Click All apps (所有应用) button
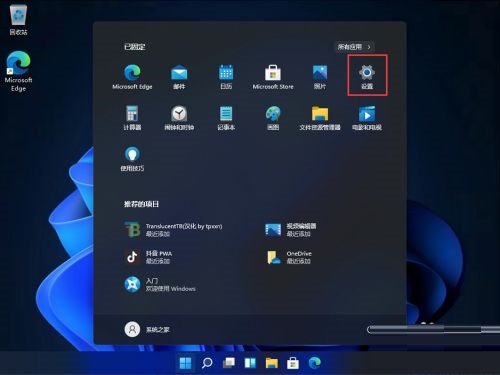The image size is (500, 375). (354, 47)
